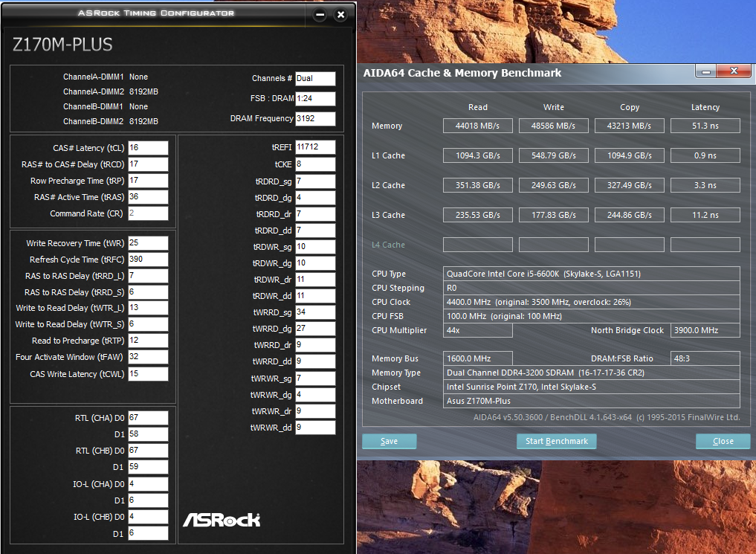756x554 pixels.
Task: Click the Memory Bus value 1600.0 MHz
Action: coord(478,358)
